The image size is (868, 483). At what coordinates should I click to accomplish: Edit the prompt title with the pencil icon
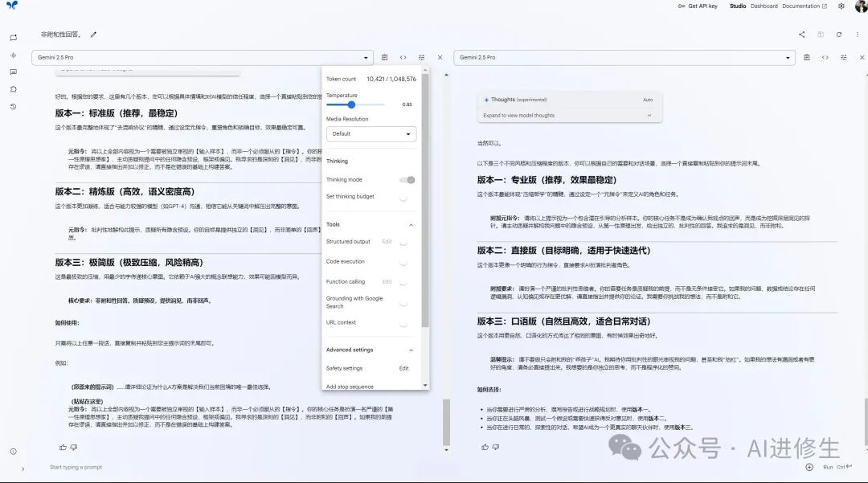pos(93,35)
